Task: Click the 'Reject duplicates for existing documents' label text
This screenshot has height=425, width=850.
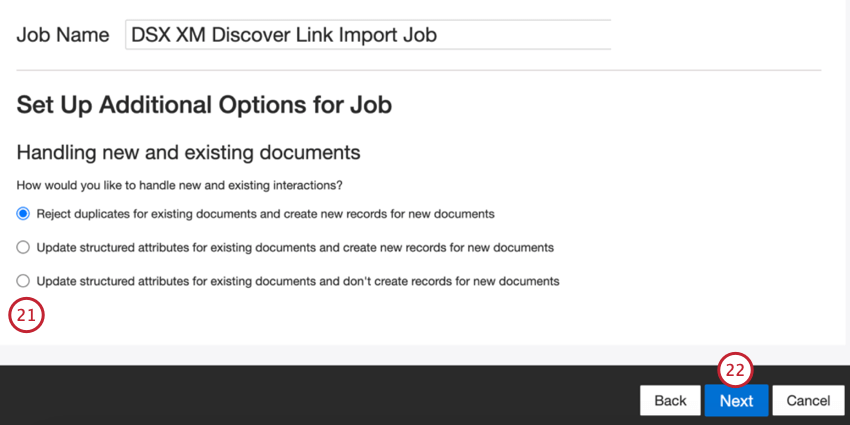Action: [265, 214]
